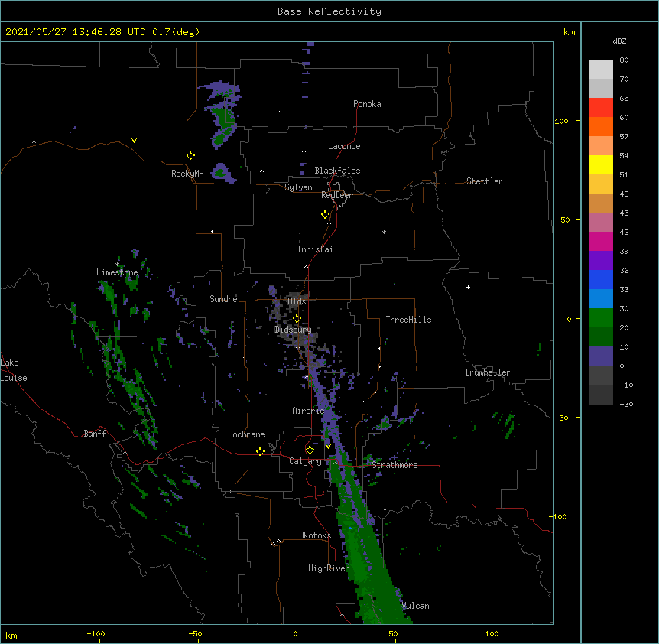This screenshot has height=644, width=659.
Task: Click the yellow V marker east of Calgary
Action: tap(328, 447)
